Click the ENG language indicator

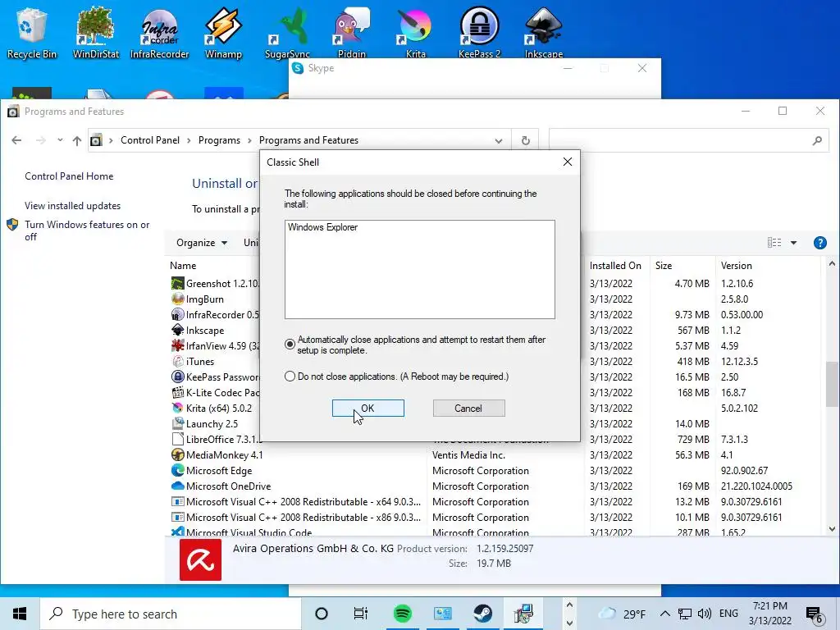click(728, 614)
